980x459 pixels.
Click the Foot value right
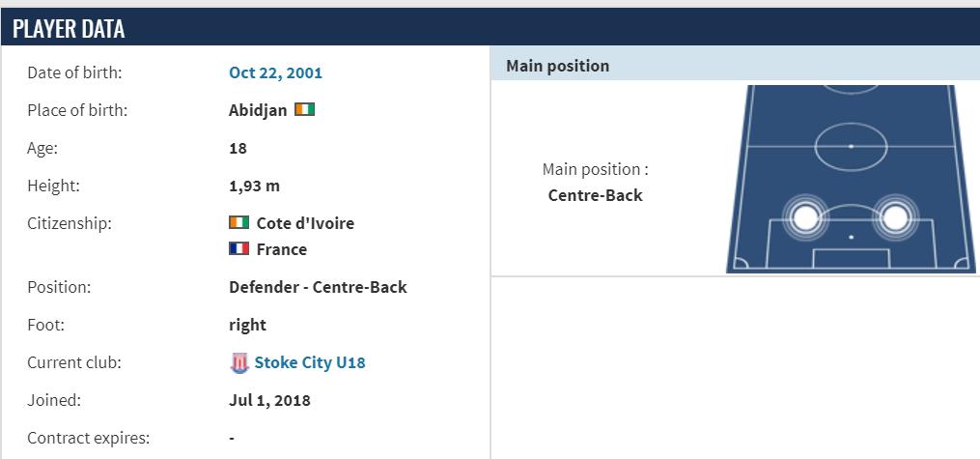tap(247, 325)
